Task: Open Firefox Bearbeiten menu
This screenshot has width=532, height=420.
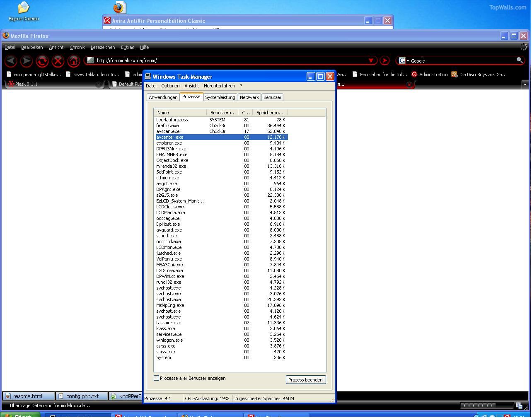Action: [x=32, y=47]
